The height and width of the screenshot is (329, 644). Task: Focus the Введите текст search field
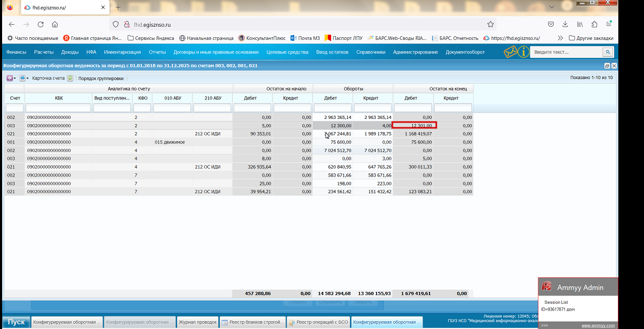(567, 52)
